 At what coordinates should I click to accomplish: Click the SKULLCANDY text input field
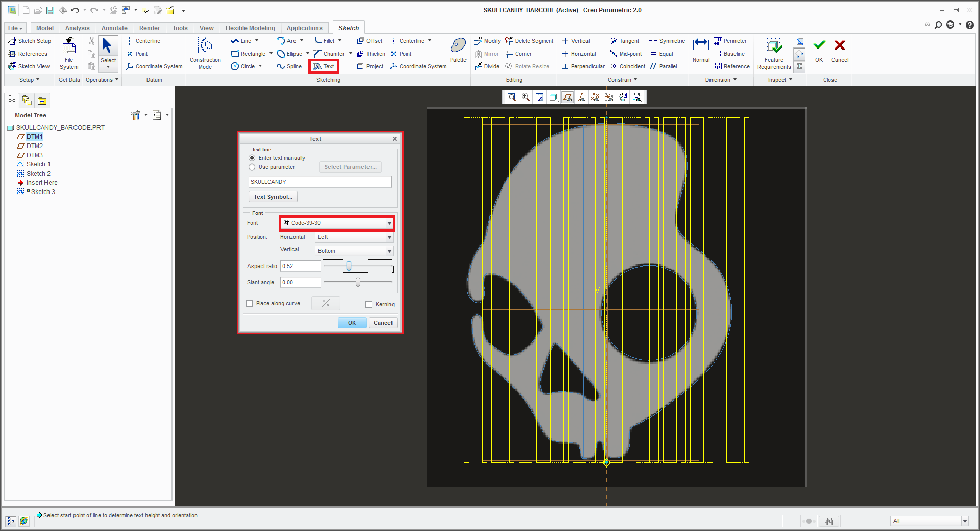[x=320, y=182]
